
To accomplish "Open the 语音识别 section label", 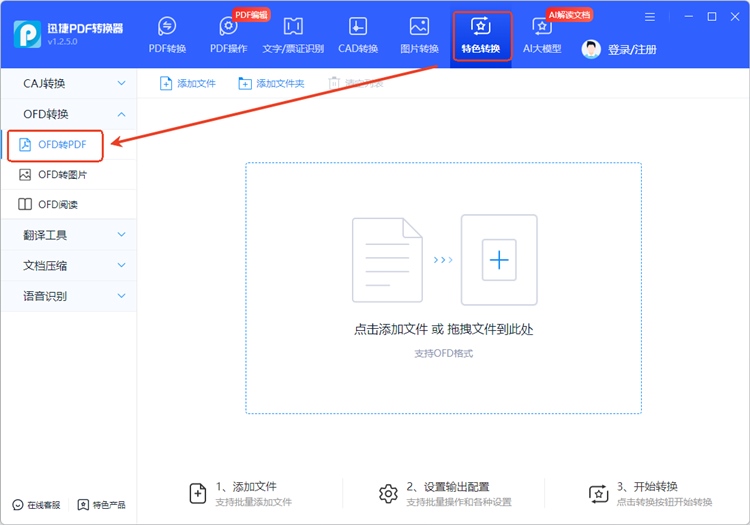I will [x=45, y=296].
